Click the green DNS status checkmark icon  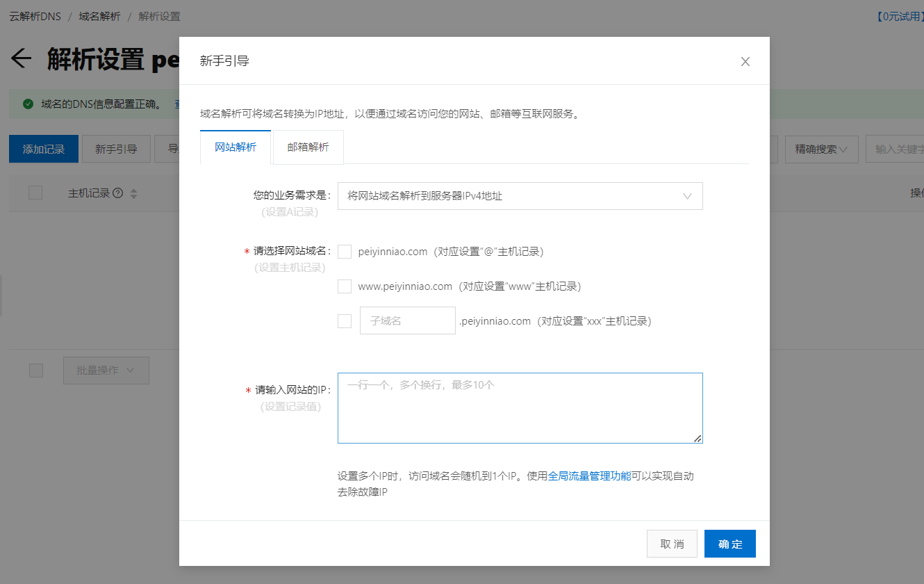pyautogui.click(x=28, y=102)
